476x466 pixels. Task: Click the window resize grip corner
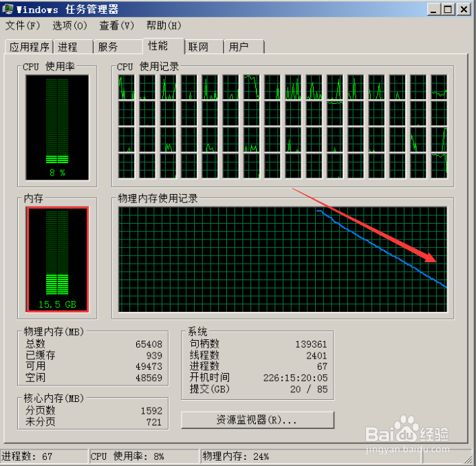[x=470, y=460]
